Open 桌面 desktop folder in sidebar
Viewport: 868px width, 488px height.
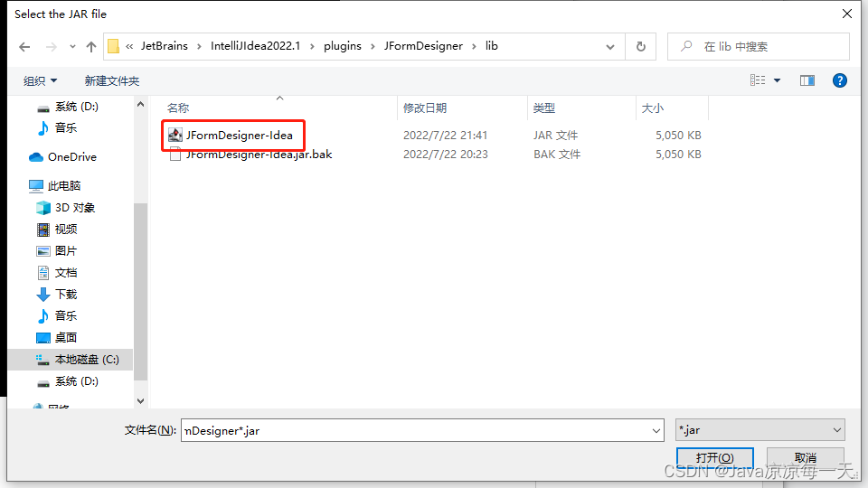click(x=66, y=337)
